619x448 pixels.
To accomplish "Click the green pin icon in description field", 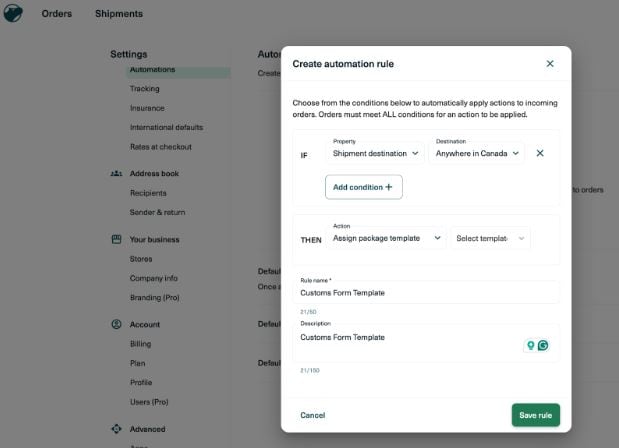I will click(x=530, y=345).
